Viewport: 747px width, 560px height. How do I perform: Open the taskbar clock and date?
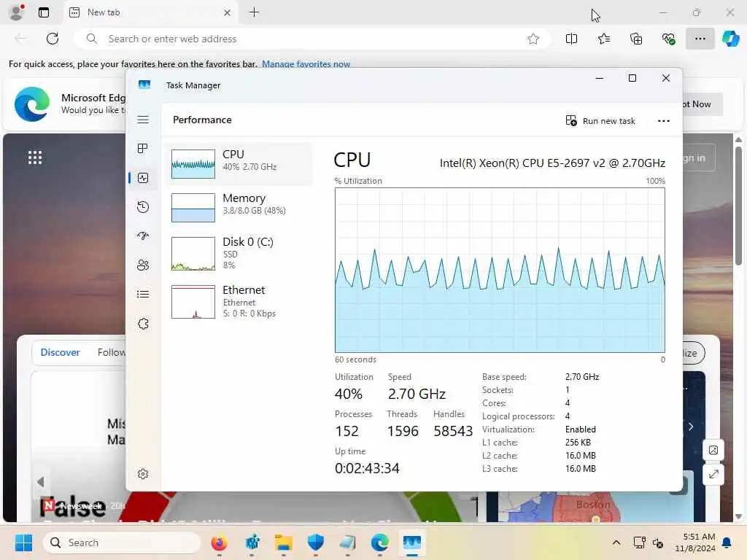tap(695, 542)
